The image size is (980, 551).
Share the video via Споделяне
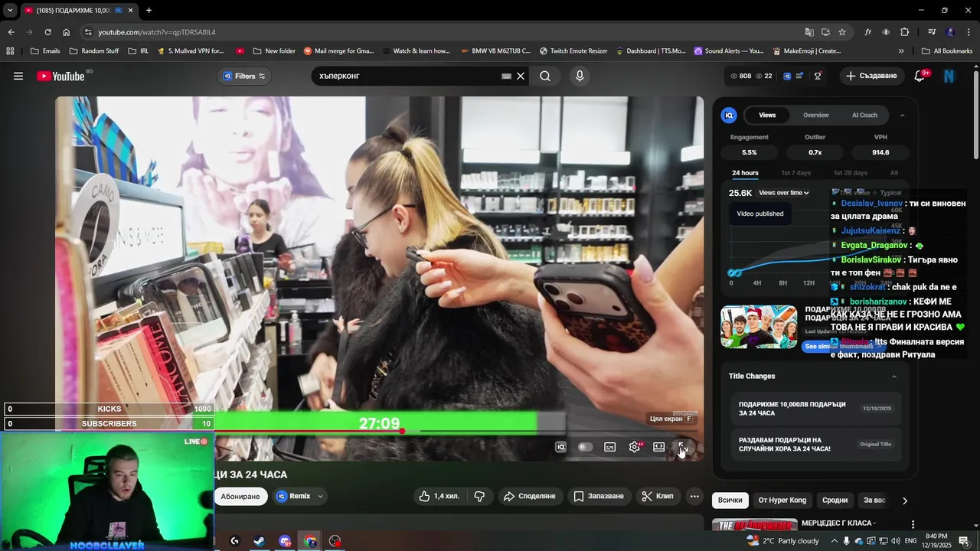point(529,496)
